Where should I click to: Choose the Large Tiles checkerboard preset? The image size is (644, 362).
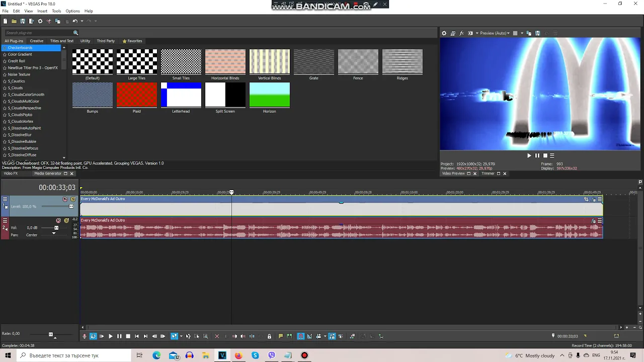pyautogui.click(x=137, y=62)
